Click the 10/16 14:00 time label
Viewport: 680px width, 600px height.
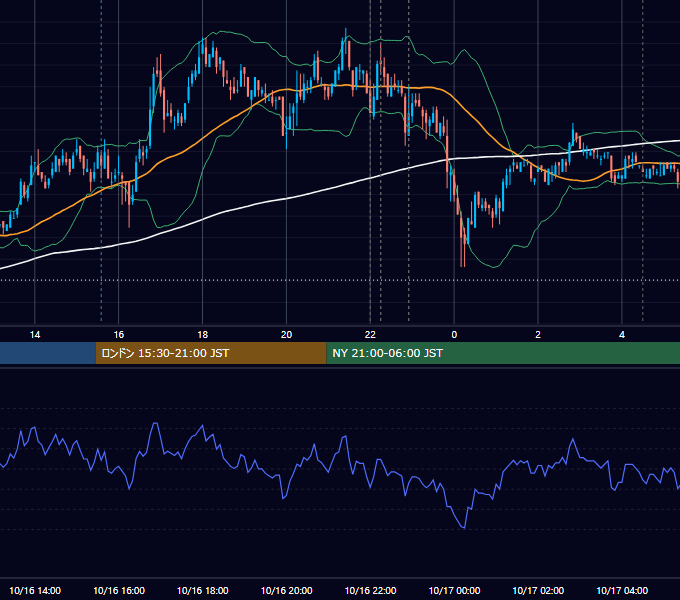pos(35,590)
